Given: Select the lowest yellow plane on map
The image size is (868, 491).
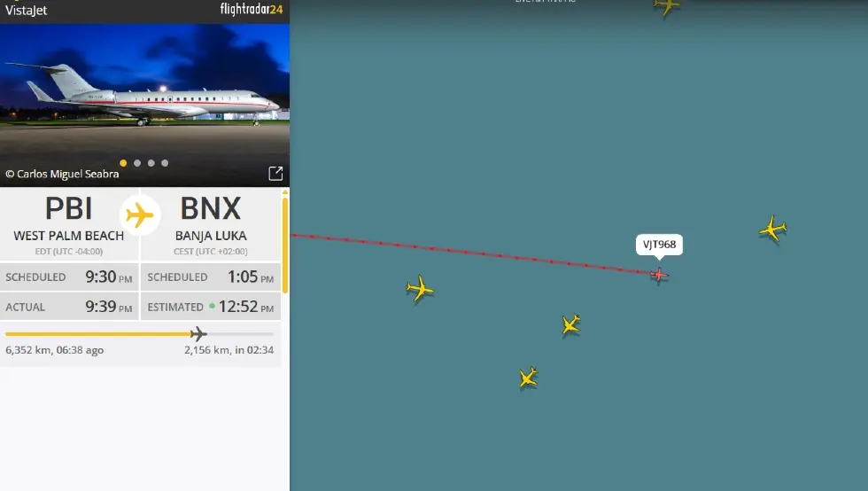Looking at the screenshot, I should pos(528,378).
